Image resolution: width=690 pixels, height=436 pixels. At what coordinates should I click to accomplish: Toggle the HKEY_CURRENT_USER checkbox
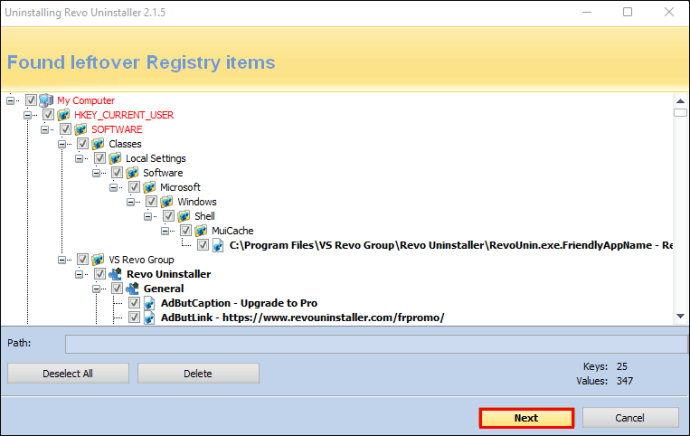48,115
